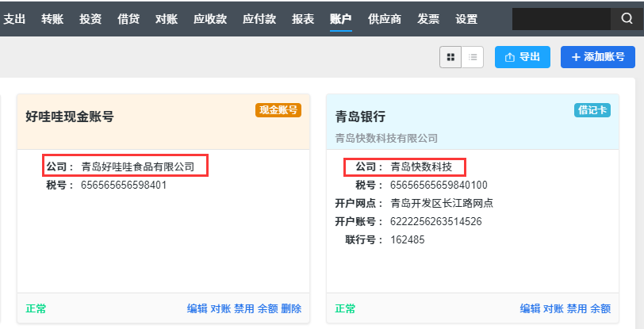The height and width of the screenshot is (329, 644).
Task: Click the search magnifier icon
Action: click(627, 19)
